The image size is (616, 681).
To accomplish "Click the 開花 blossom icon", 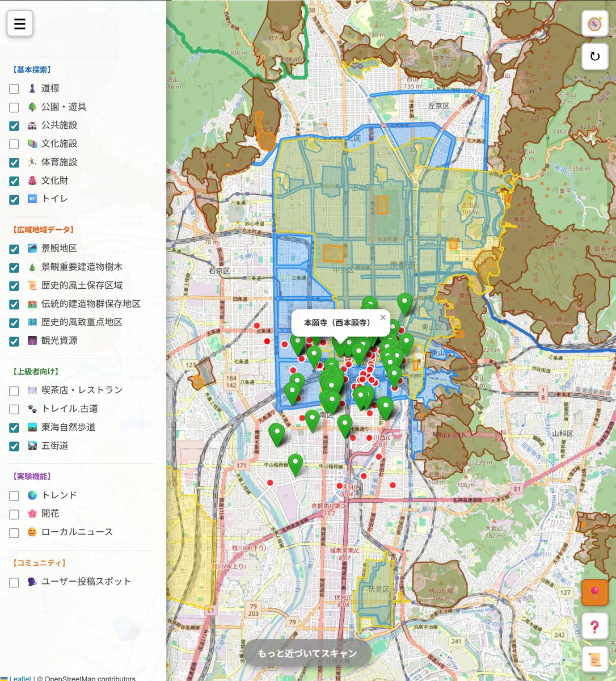I will point(32,514).
